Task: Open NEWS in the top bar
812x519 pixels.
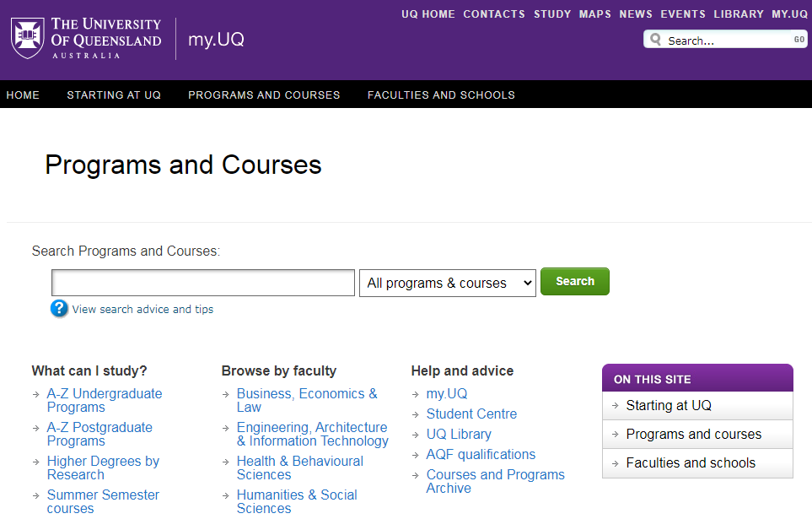Action: [x=636, y=14]
